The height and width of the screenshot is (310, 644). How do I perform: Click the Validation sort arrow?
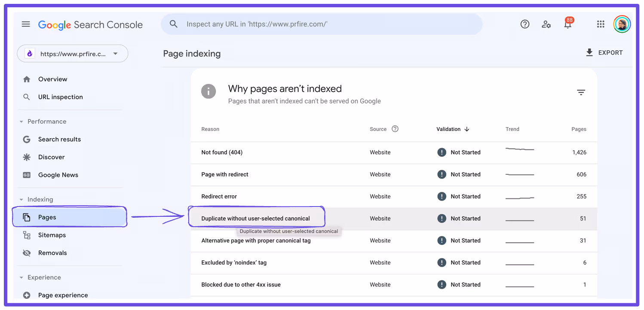467,129
